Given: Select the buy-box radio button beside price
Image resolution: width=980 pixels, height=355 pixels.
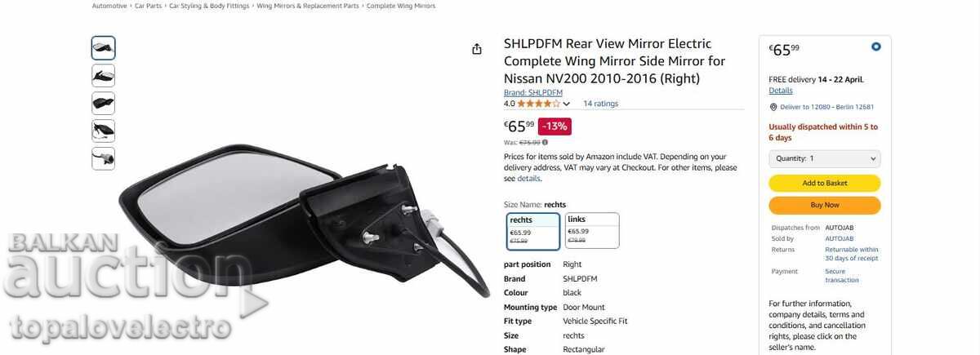Looking at the screenshot, I should coord(876,47).
